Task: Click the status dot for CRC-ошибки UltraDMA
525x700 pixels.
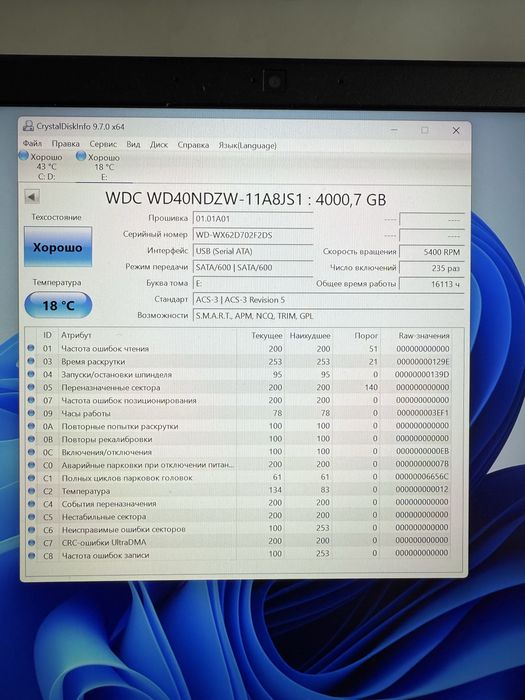Action: click(31, 542)
